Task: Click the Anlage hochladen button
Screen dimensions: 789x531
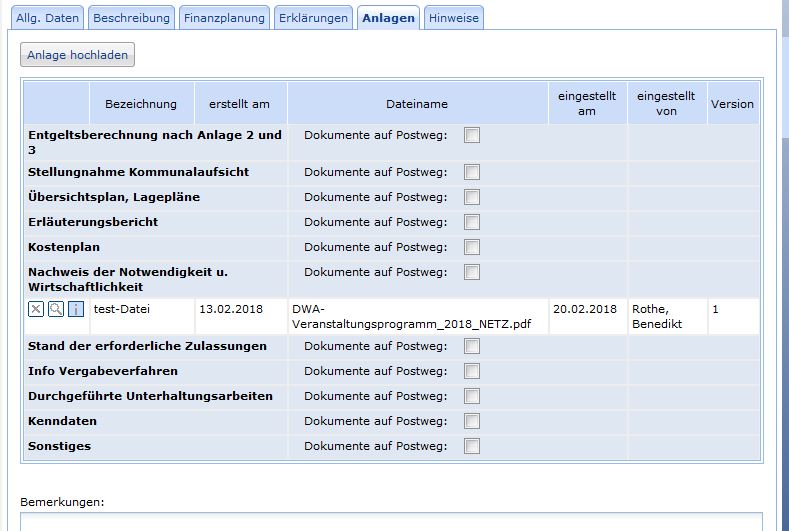Action: [77, 55]
